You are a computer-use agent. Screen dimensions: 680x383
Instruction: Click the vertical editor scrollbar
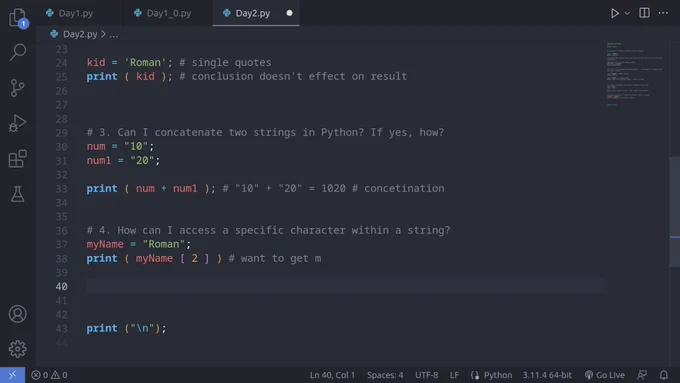(675, 212)
